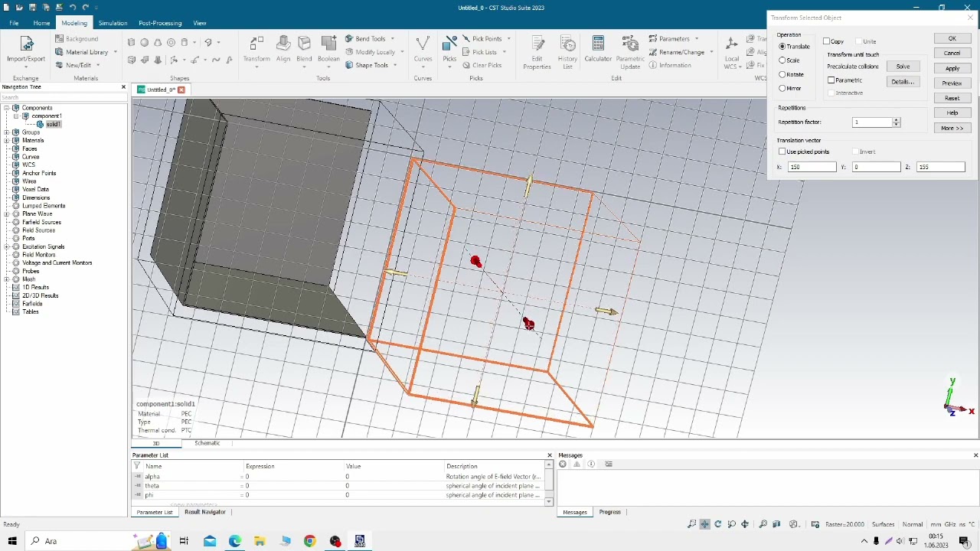Click Reset in Transform dialog
Image resolution: width=980 pixels, height=551 pixels.
952,98
